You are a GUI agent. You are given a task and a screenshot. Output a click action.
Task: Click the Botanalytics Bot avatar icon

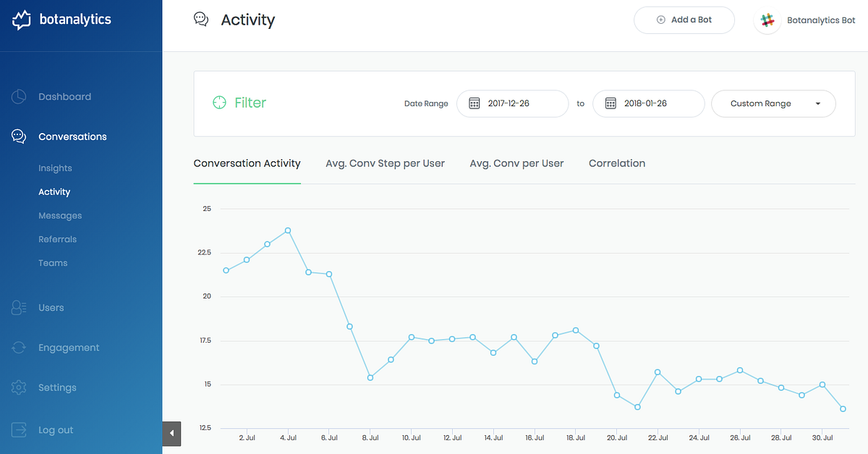pos(766,20)
